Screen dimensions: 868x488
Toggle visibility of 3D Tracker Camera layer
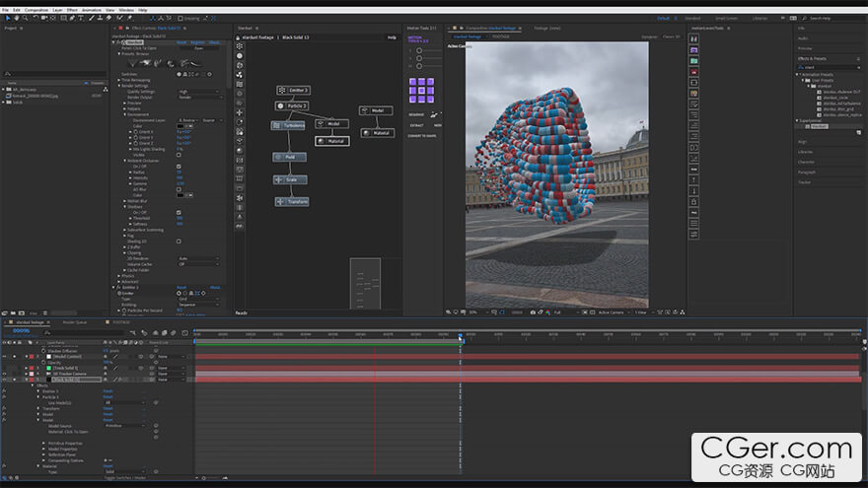[x=4, y=374]
